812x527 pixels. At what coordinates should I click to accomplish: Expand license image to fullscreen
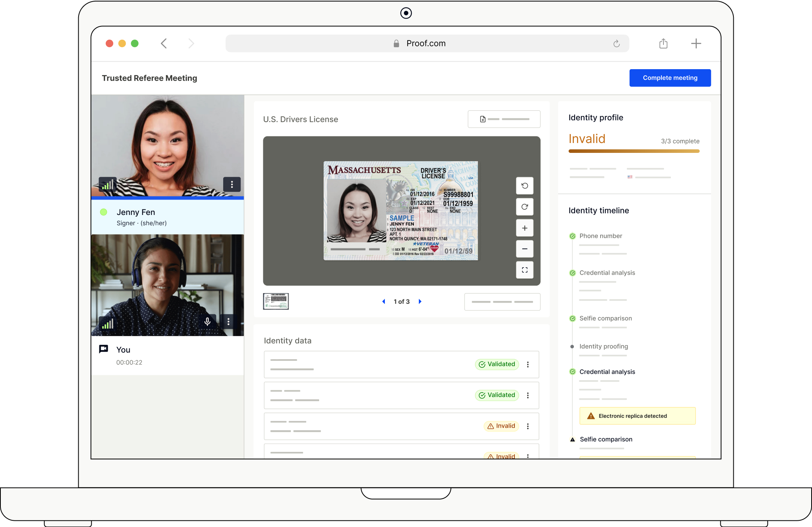[x=524, y=270]
